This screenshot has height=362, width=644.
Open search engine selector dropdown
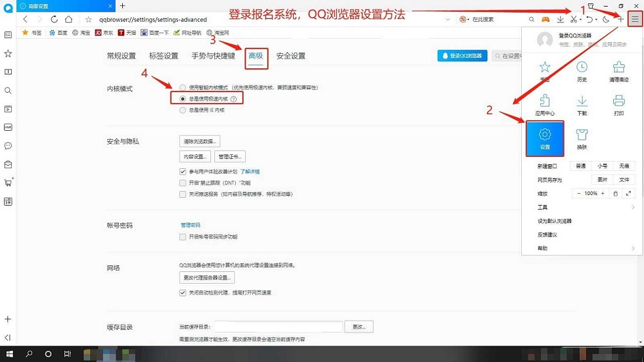click(x=465, y=19)
